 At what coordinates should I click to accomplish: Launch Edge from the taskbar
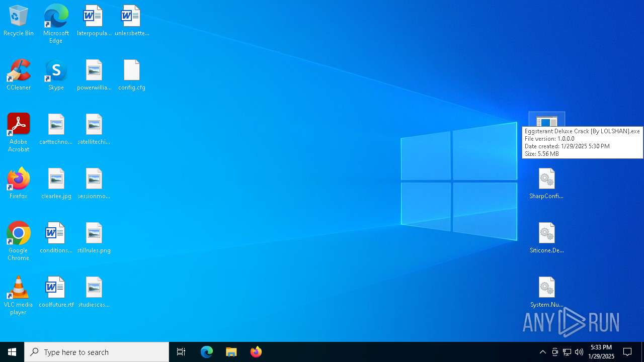click(x=207, y=352)
